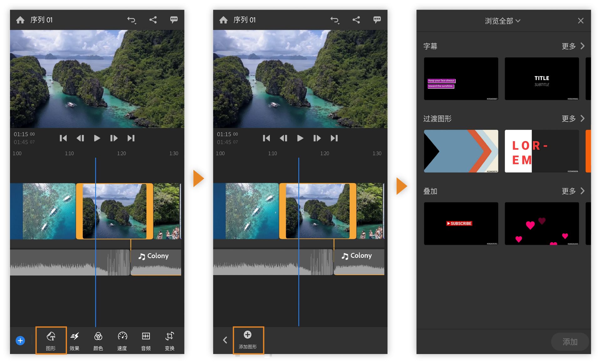The image size is (601, 364).
Task: Click the share icon in left screen
Action: pyautogui.click(x=153, y=20)
